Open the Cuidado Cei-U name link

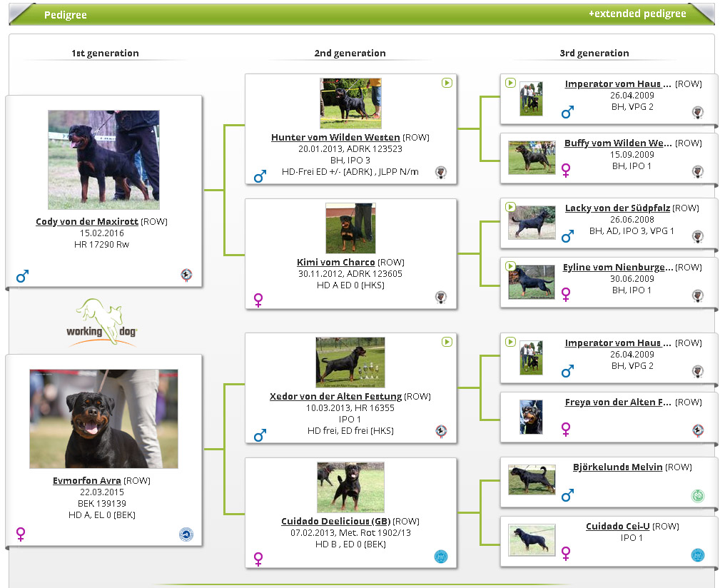pyautogui.click(x=617, y=527)
